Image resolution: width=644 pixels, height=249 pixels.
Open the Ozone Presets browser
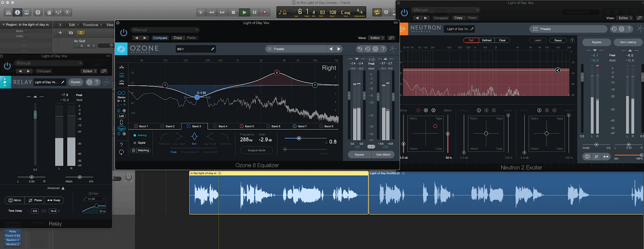296,49
